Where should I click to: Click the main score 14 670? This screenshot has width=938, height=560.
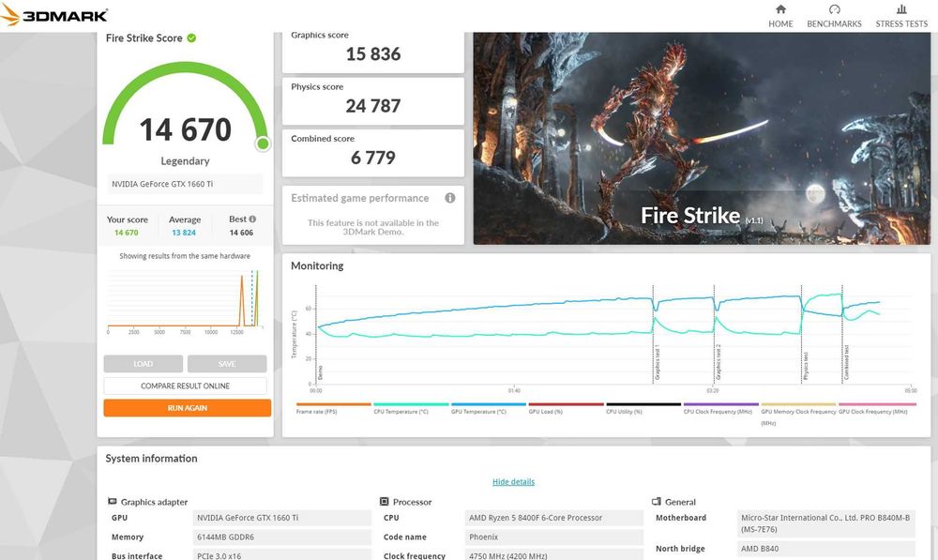pos(186,129)
